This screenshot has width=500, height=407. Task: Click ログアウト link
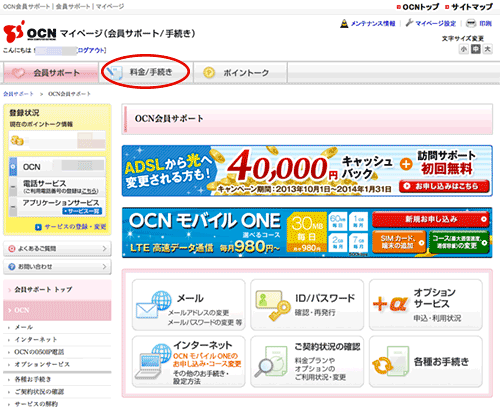coord(91,50)
